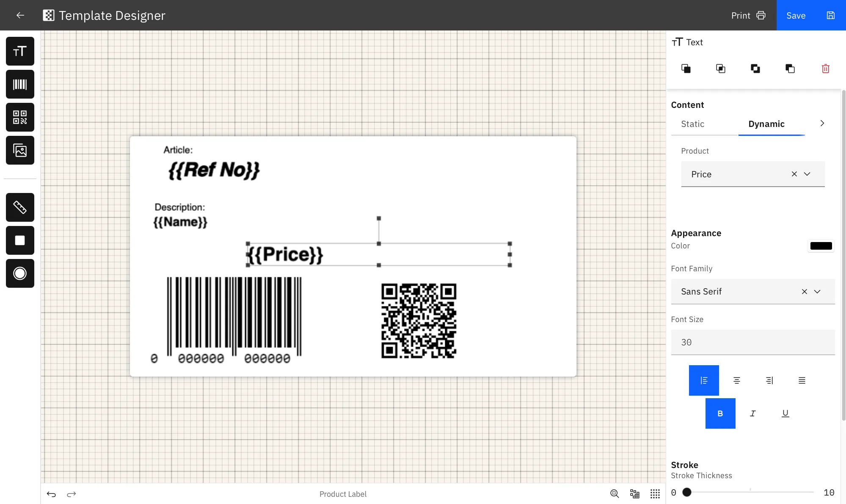846x504 pixels.
Task: Select the QR code on the label
Action: pos(419,321)
